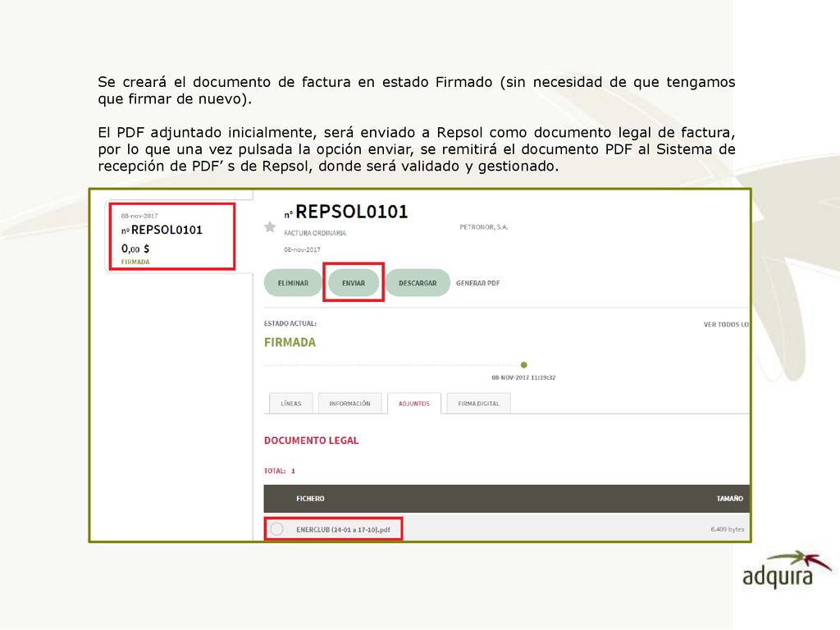
Task: Click the ELIMINAR button
Action: pos(293,283)
